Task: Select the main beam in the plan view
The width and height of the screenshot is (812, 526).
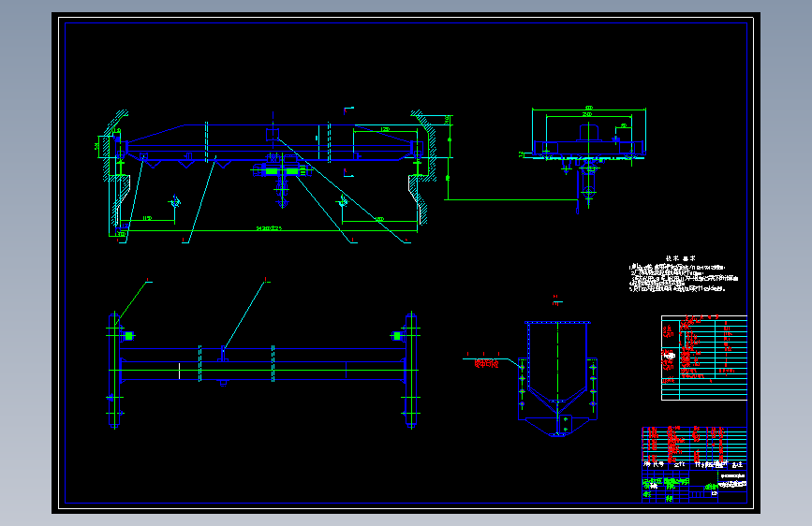Action: (x=262, y=365)
